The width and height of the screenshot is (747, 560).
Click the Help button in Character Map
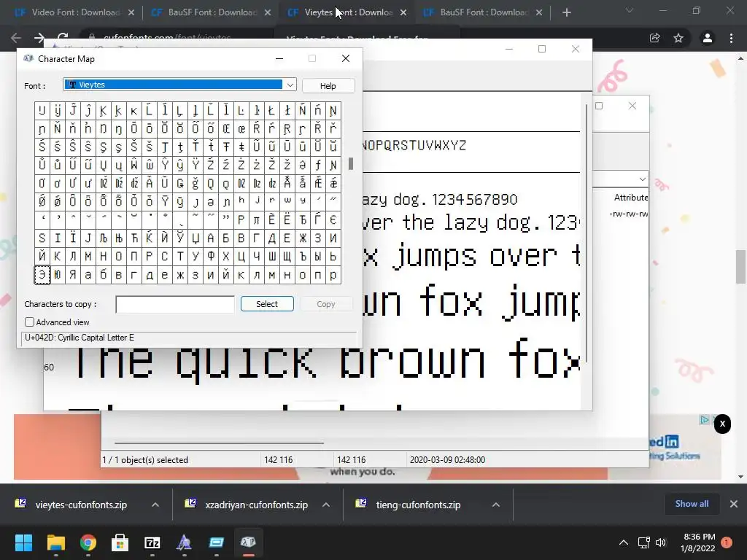tap(328, 86)
